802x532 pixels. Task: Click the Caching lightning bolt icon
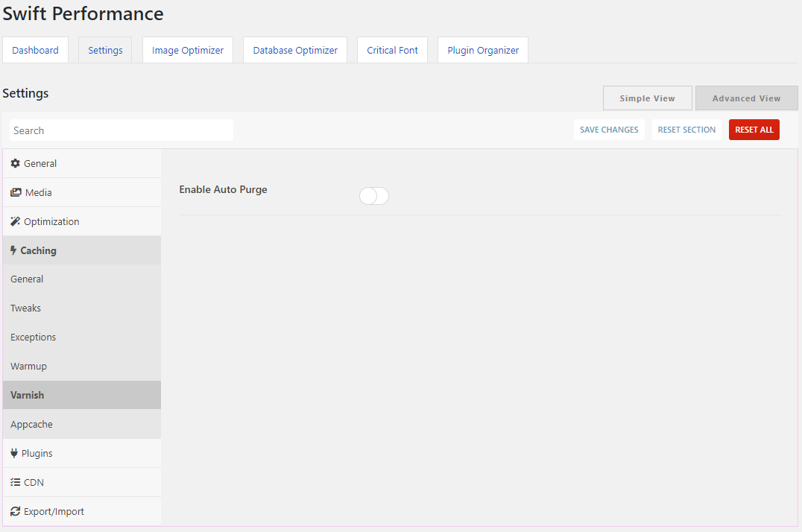(x=13, y=250)
